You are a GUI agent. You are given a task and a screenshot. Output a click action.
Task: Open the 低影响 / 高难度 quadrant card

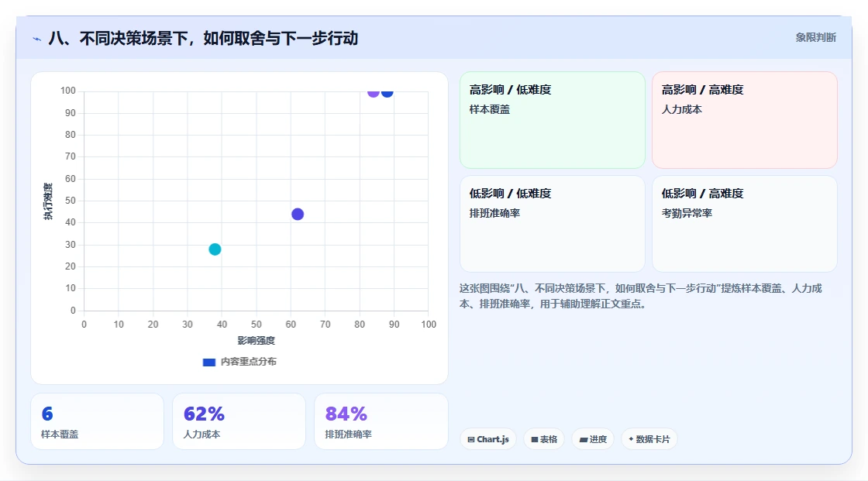[x=745, y=224]
